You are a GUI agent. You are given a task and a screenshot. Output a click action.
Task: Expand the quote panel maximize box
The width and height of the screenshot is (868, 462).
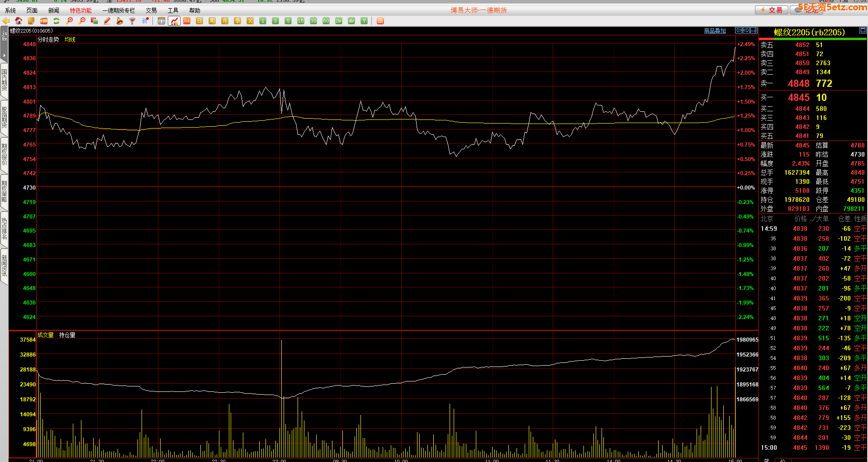click(863, 30)
